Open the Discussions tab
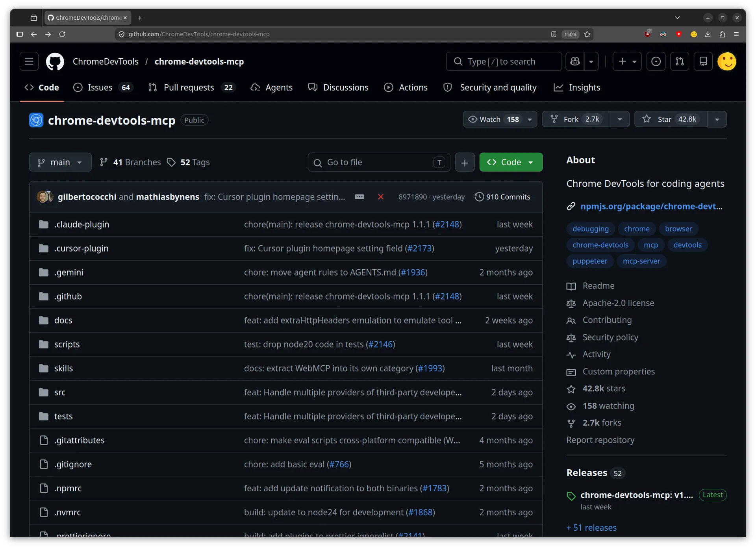The image size is (756, 548). click(x=338, y=87)
